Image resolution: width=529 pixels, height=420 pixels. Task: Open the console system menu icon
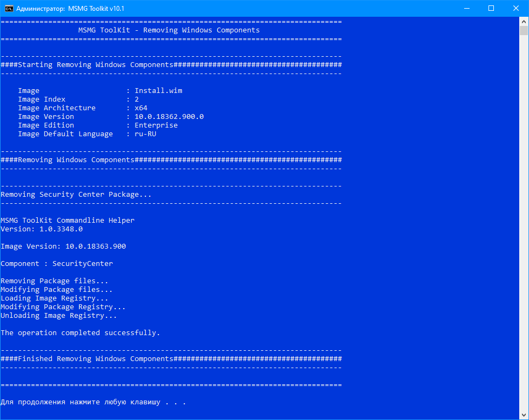9,9
